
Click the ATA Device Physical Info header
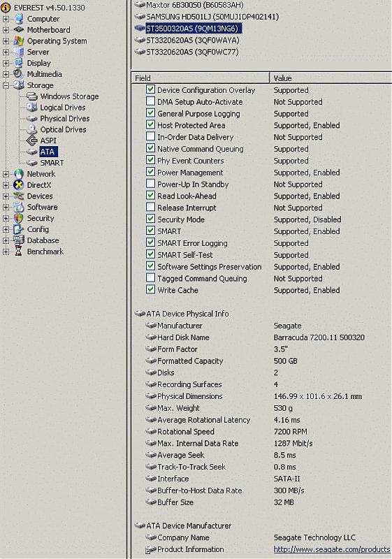pyautogui.click(x=187, y=314)
